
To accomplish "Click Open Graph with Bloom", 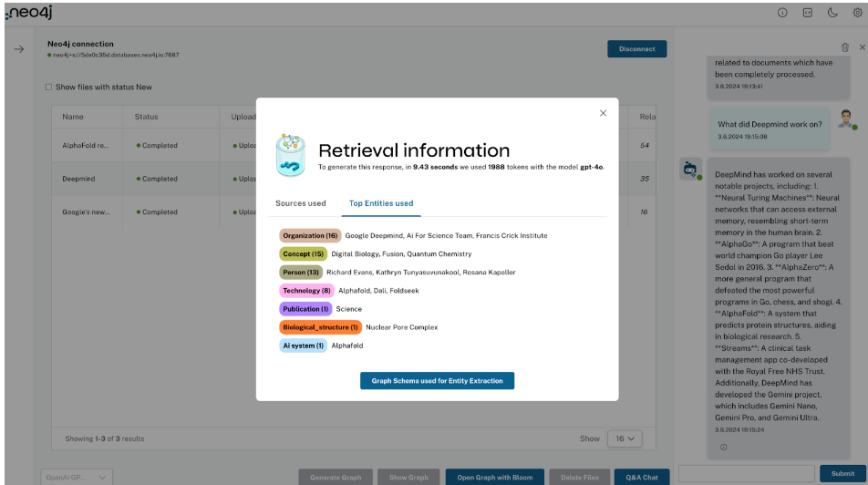I will [x=495, y=477].
